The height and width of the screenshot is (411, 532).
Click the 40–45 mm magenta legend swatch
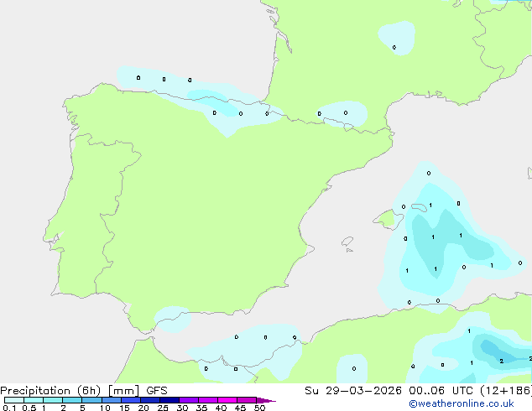[x=227, y=400]
